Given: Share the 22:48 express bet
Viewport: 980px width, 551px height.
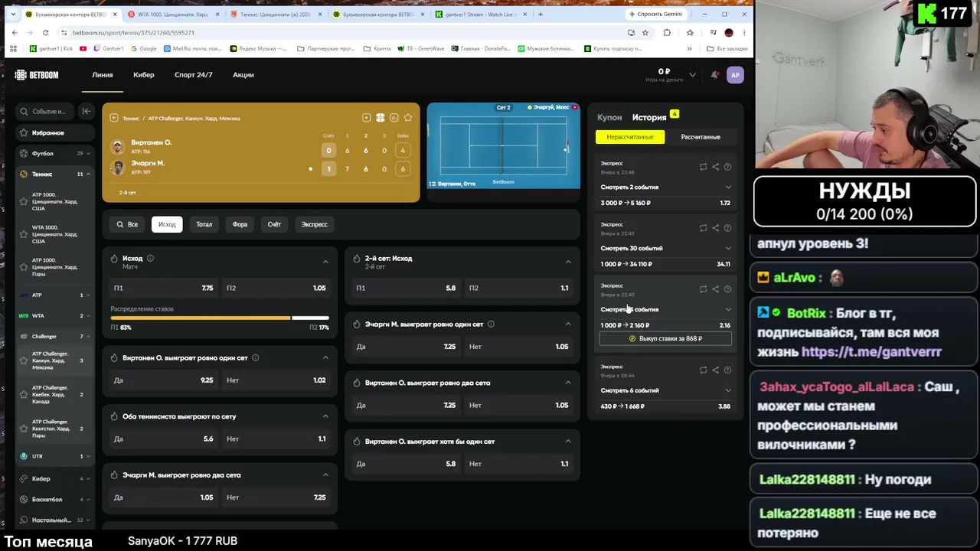Looking at the screenshot, I should [715, 167].
